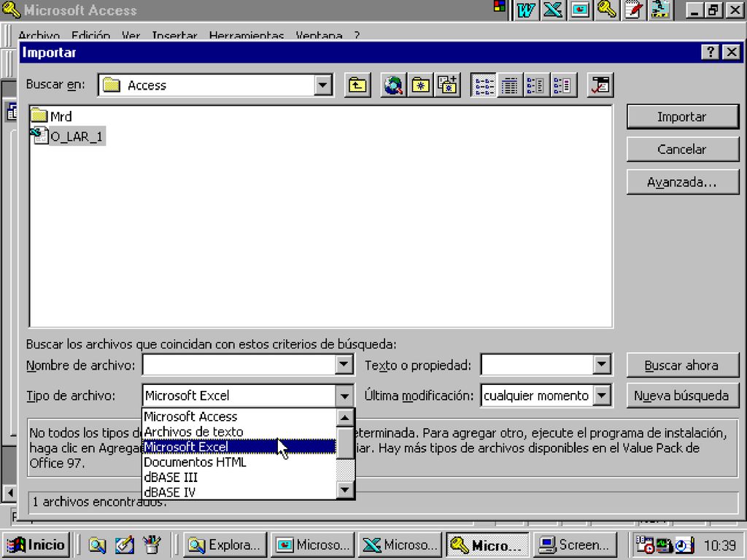Expand the Texto o propiedad dropdown arrow
Screen dimensions: 747x560
(x=602, y=365)
